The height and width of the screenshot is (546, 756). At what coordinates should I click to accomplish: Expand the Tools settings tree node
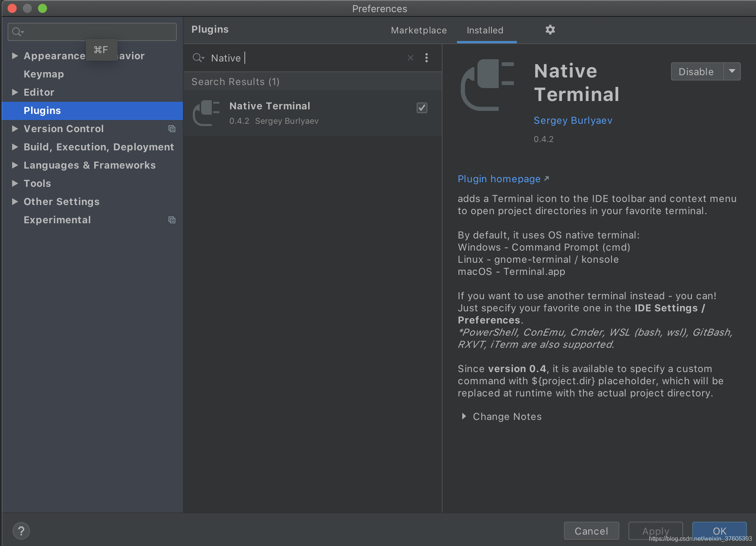[15, 183]
